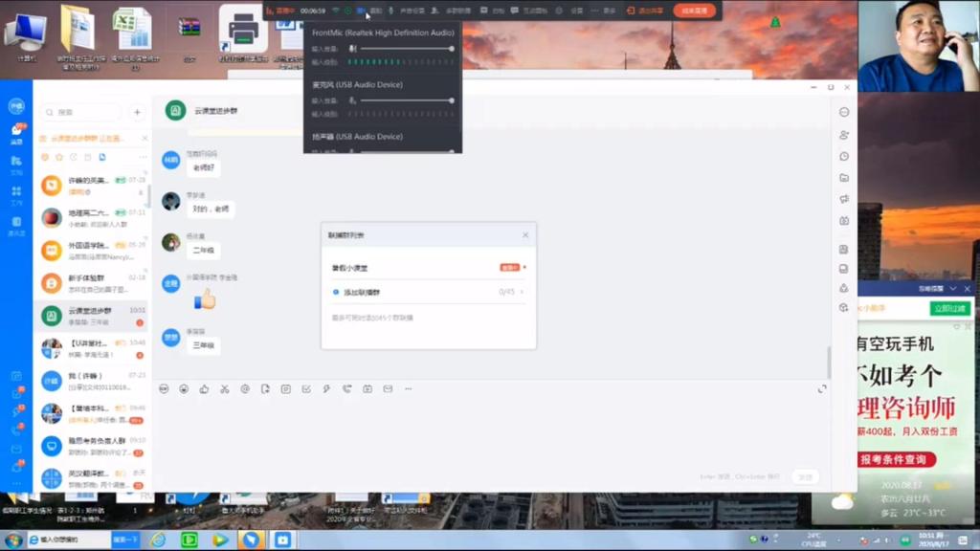Click the 三年级 message bubble
Image resolution: width=980 pixels, height=551 pixels.
tap(203, 344)
